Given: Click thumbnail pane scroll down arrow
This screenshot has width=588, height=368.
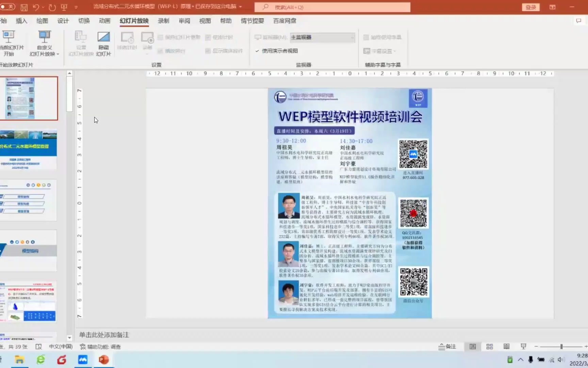Looking at the screenshot, I should point(69,338).
